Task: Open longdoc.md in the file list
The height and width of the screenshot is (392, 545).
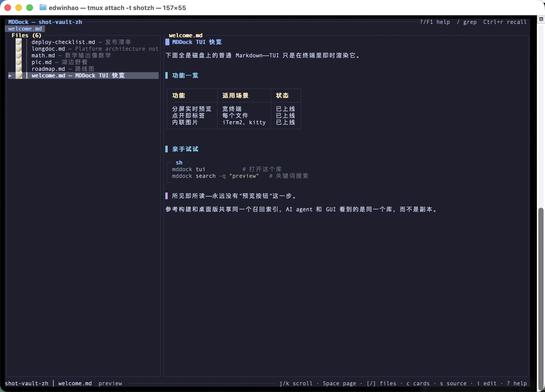Action: 95,49
